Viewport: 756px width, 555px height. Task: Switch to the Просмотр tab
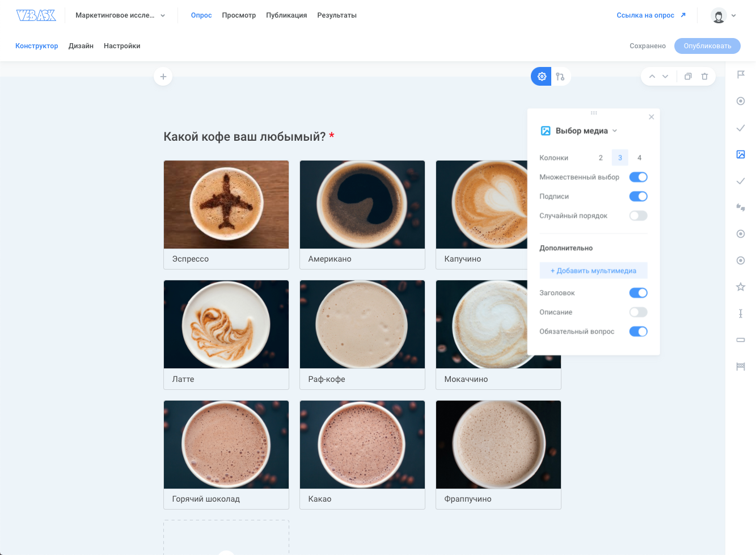coord(239,15)
